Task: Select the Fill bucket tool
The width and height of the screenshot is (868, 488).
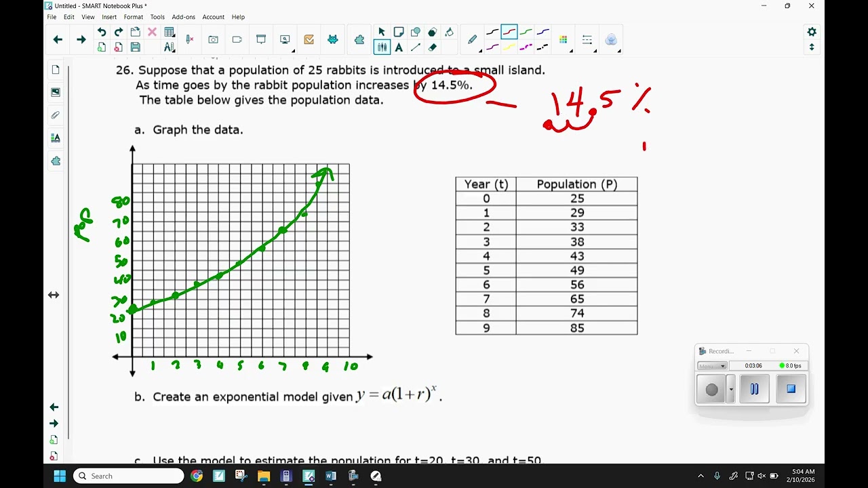Action: 449,32
